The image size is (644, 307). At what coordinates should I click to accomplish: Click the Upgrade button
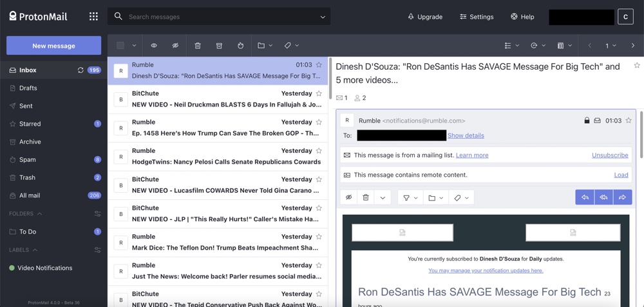click(424, 17)
